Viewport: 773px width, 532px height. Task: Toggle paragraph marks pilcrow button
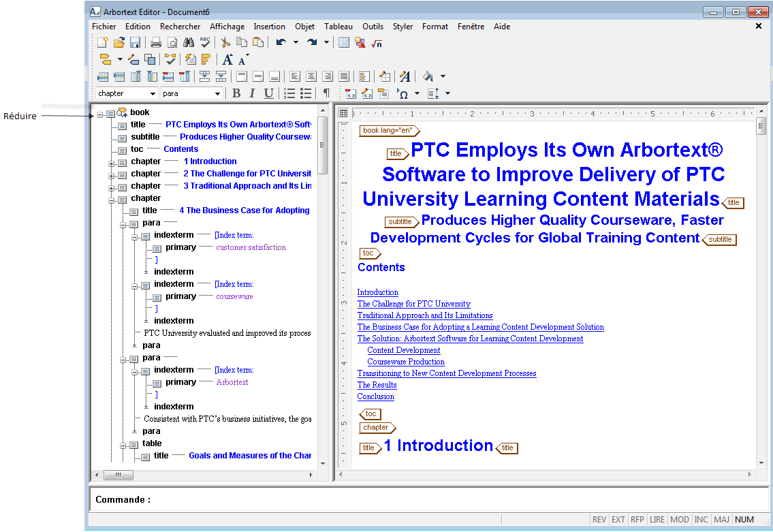click(326, 93)
